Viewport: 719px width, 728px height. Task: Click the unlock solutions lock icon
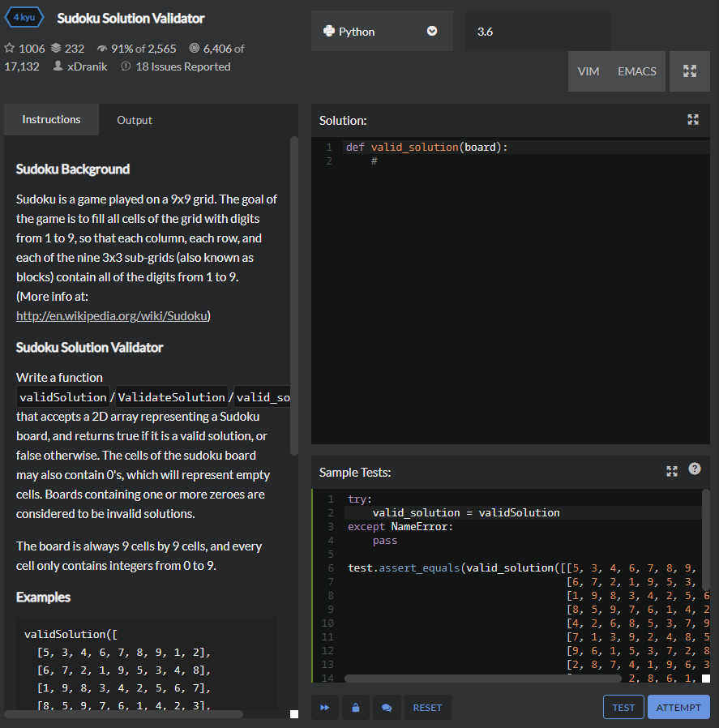[356, 707]
